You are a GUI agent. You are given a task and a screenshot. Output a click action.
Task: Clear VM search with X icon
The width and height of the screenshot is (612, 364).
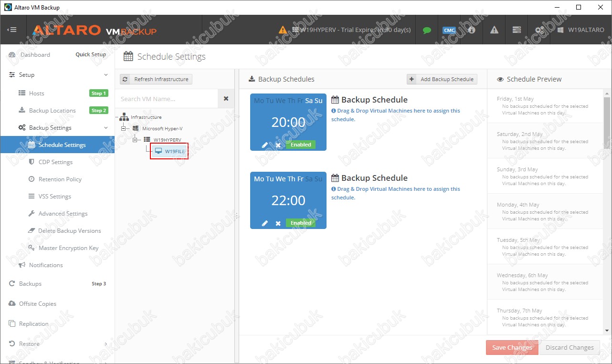(x=226, y=99)
